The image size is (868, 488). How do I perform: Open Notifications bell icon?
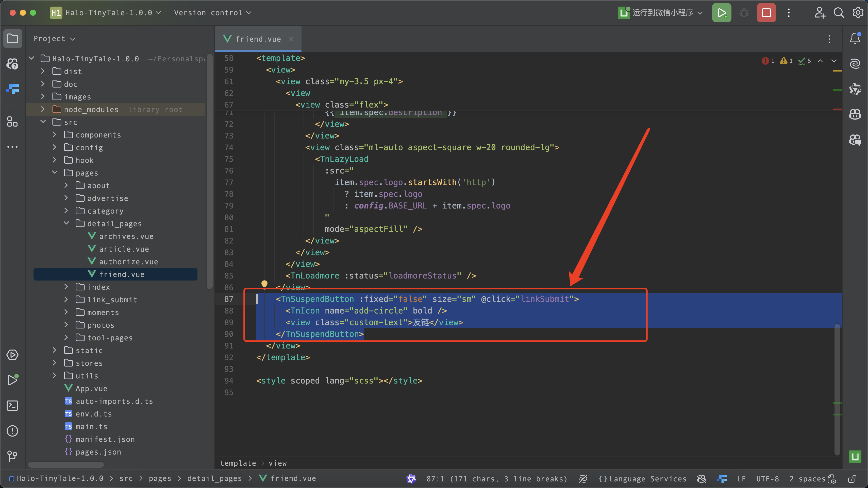855,38
